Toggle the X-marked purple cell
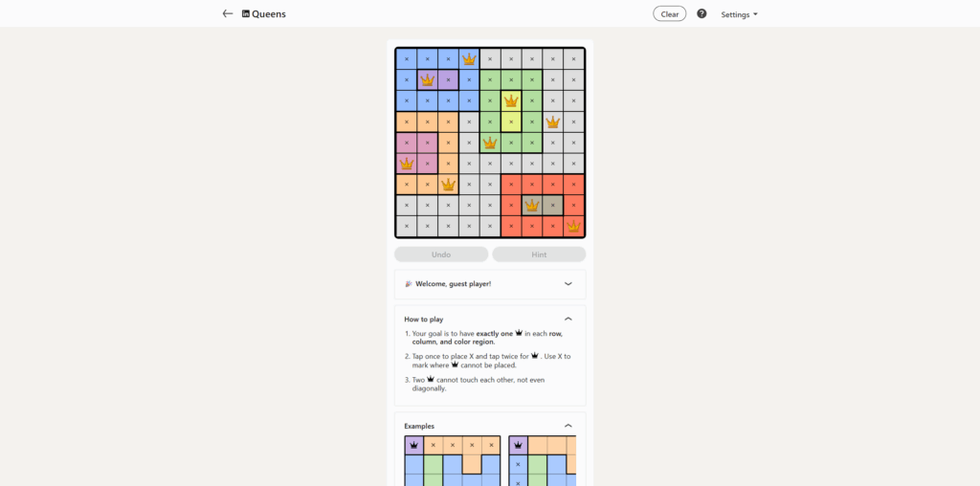The image size is (980, 486). (x=448, y=79)
